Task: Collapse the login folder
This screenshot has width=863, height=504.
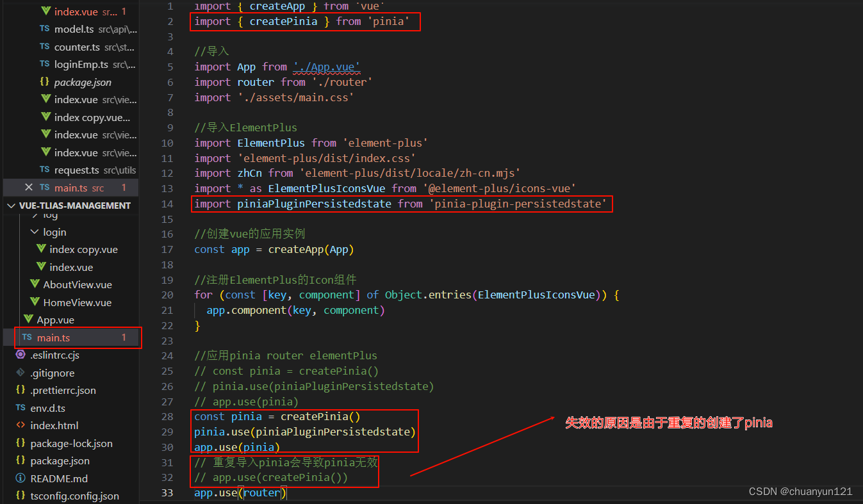Action: pos(34,232)
